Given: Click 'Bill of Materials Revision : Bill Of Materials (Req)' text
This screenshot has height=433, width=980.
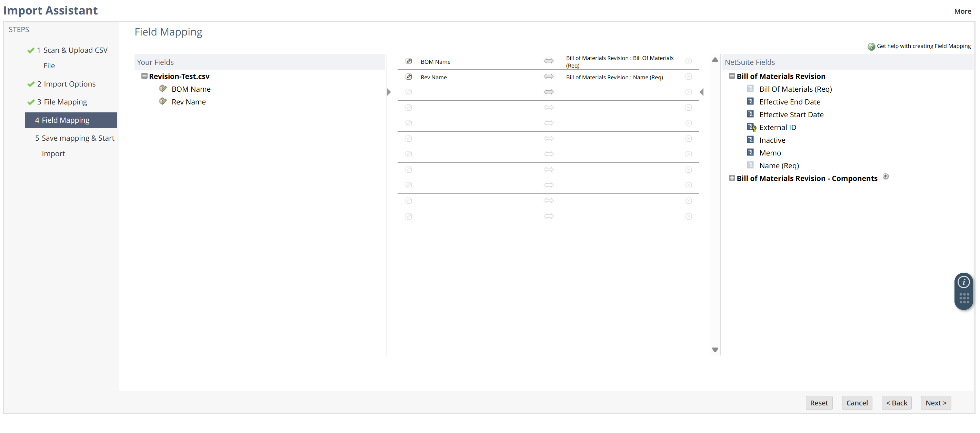Looking at the screenshot, I should click(x=620, y=62).
